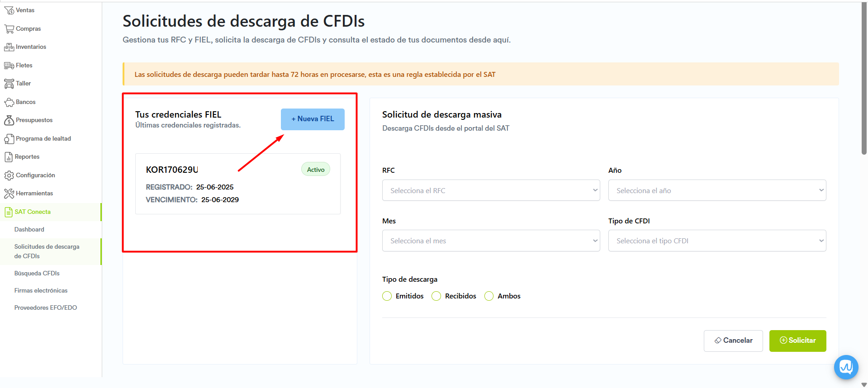Open the Firmas electrónicas menu entry

[41, 291]
